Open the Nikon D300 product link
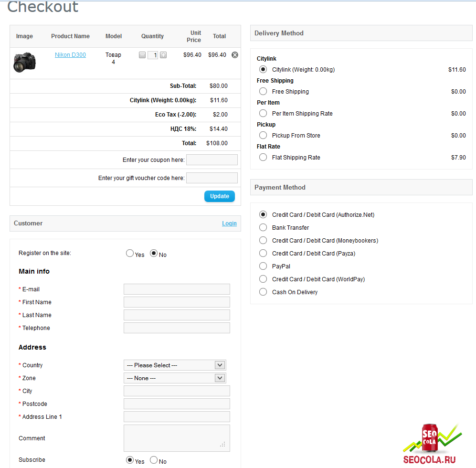 pos(71,54)
